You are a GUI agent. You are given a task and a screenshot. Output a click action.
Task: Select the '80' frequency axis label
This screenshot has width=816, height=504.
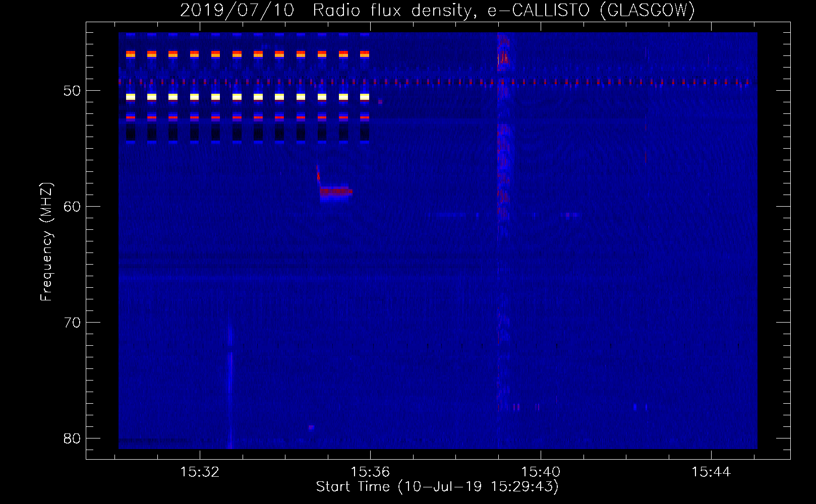point(72,438)
